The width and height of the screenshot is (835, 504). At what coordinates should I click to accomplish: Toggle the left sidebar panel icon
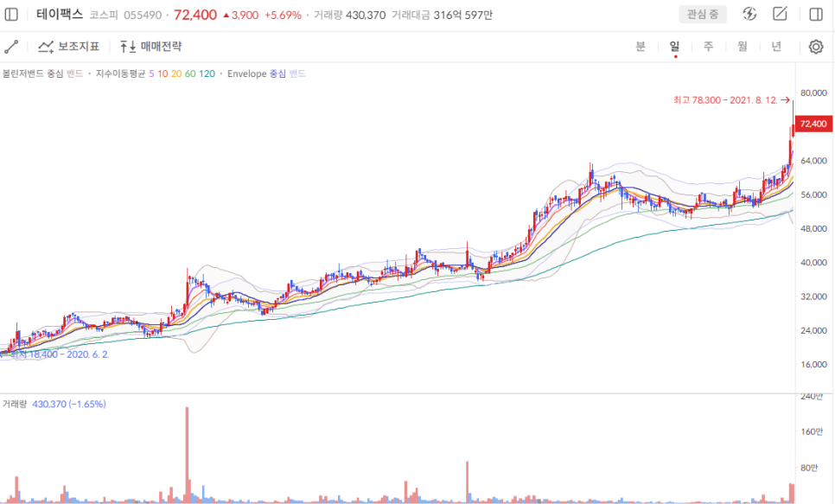click(11, 15)
